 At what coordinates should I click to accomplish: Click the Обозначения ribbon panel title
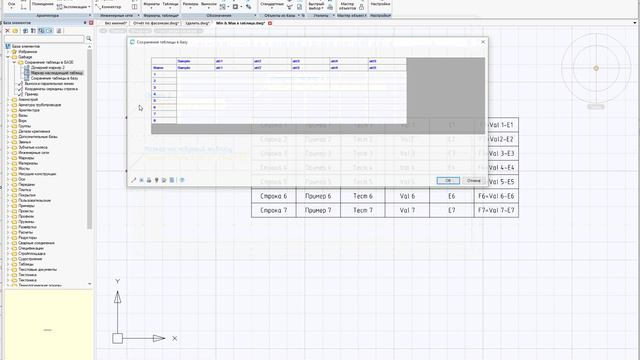[x=219, y=16]
